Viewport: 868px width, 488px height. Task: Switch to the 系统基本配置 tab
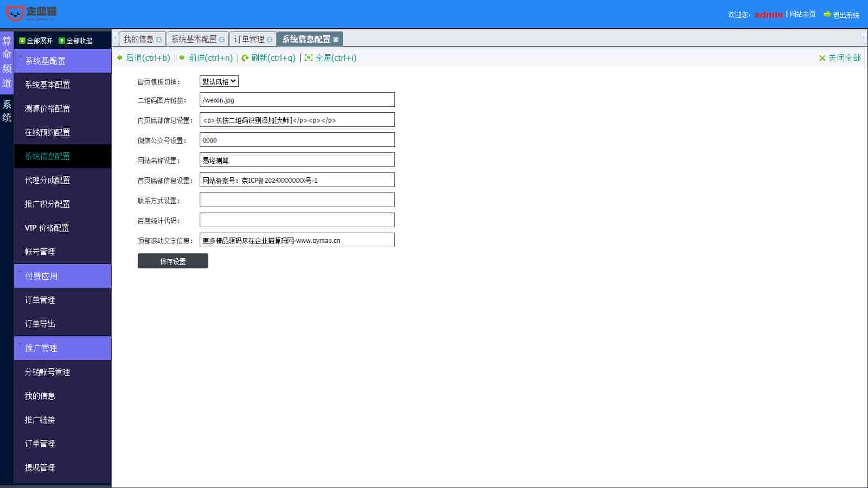click(x=194, y=39)
